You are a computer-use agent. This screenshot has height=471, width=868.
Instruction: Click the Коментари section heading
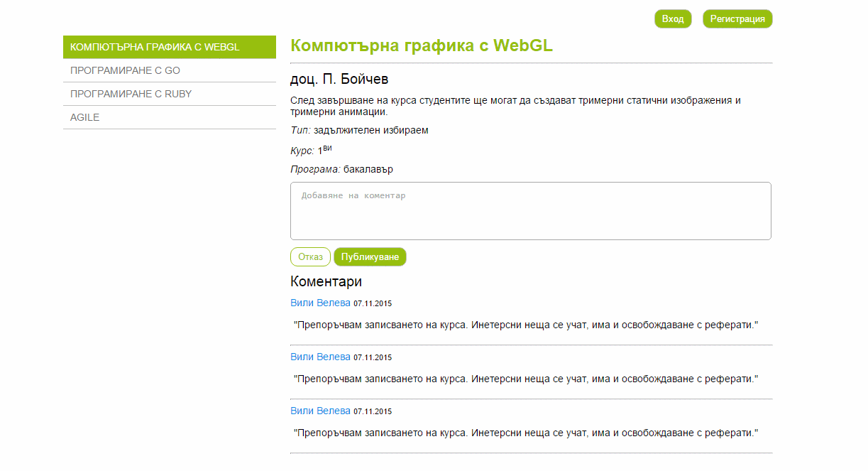click(x=326, y=282)
